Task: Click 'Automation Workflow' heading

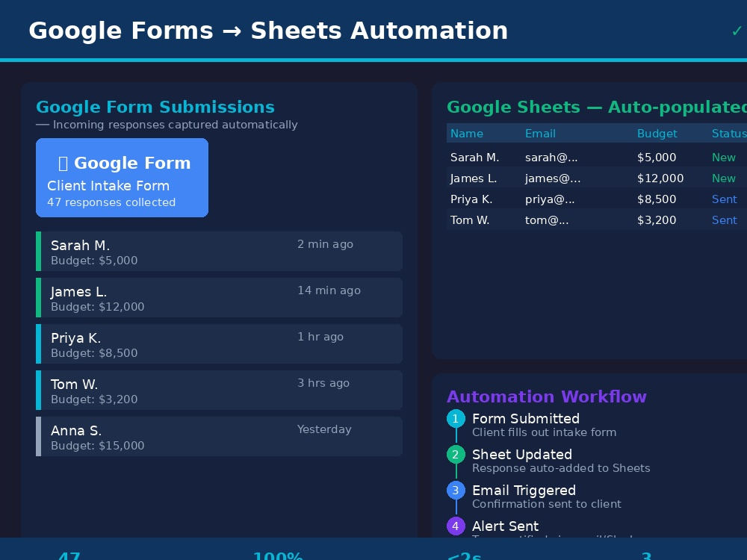Action: (x=547, y=396)
